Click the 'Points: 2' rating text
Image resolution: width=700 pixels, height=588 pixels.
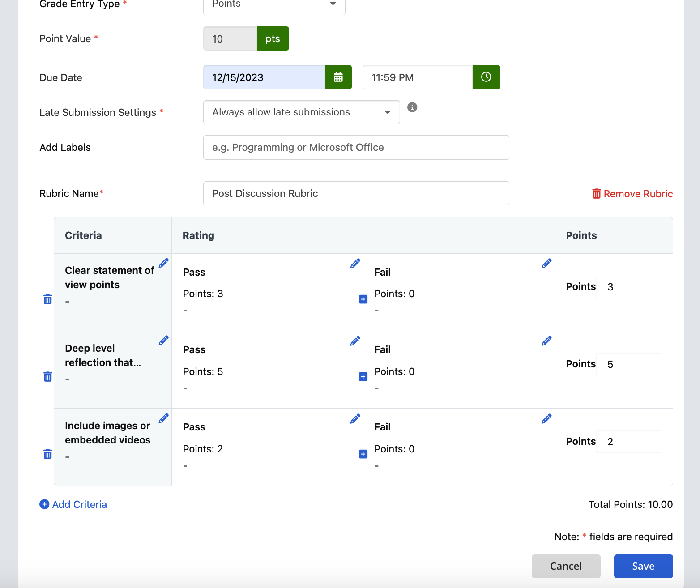203,449
